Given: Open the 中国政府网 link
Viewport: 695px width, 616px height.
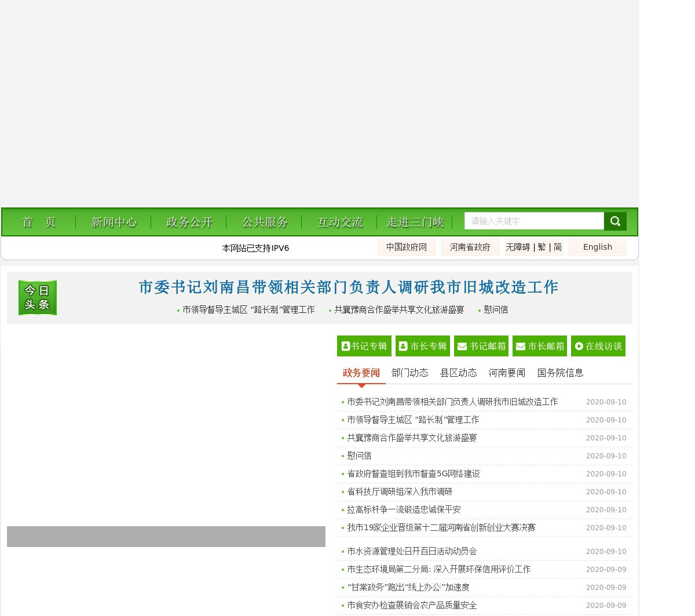Looking at the screenshot, I should click(x=407, y=247).
